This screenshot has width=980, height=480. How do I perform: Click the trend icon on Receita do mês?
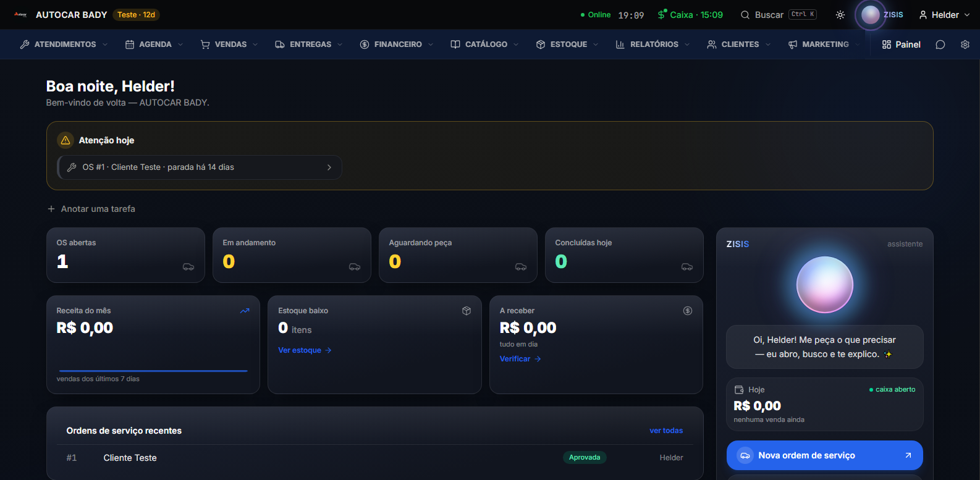click(245, 311)
